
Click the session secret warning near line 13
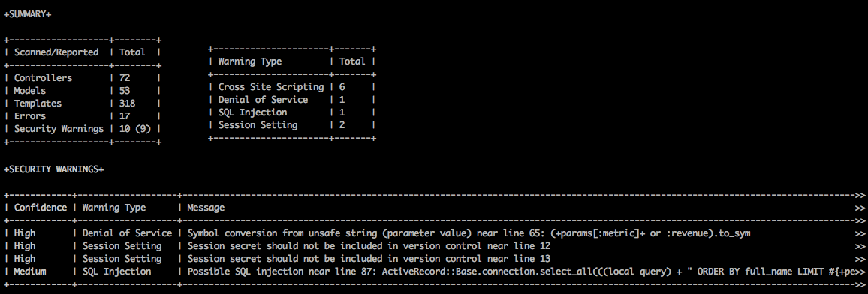(369, 259)
